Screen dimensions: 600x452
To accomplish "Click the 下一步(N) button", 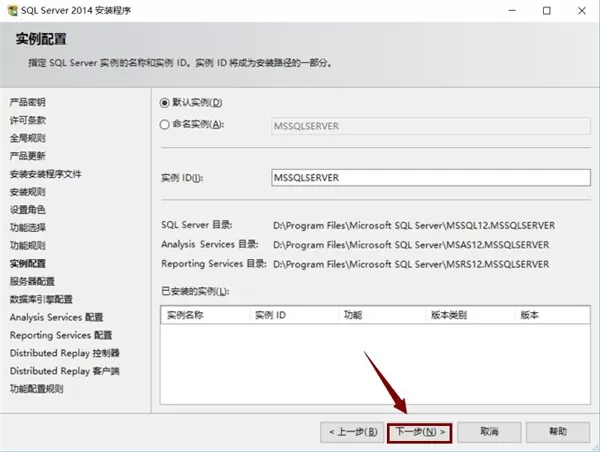I will coord(420,432).
